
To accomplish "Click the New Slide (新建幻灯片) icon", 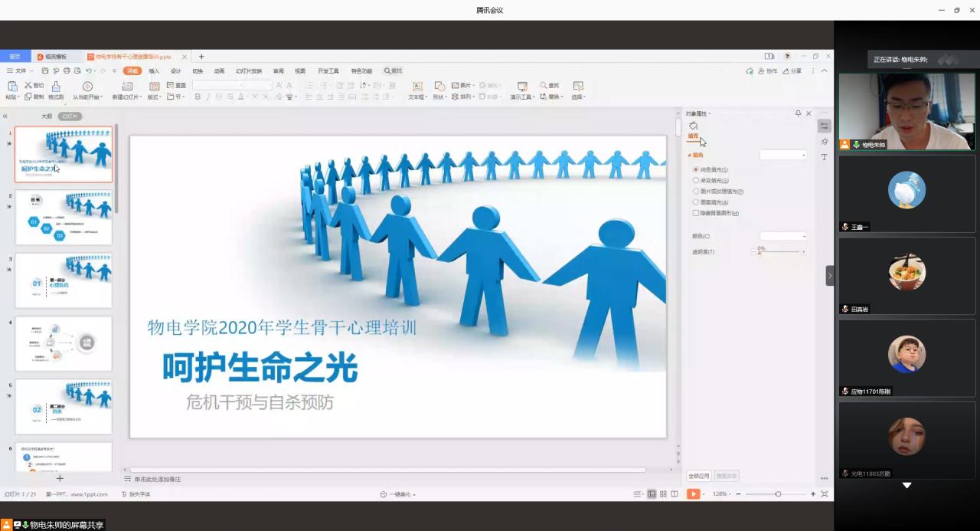I will coord(127,87).
